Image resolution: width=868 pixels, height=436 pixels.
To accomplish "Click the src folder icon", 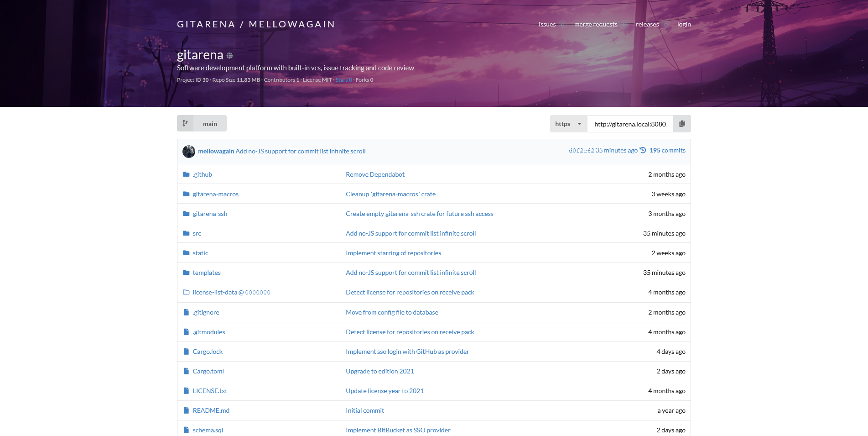I will (186, 233).
